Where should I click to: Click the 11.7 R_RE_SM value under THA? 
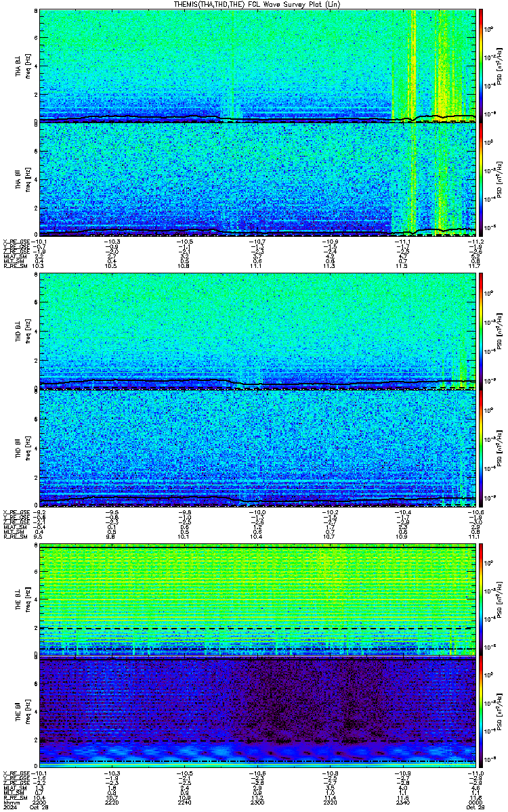pyautogui.click(x=475, y=265)
